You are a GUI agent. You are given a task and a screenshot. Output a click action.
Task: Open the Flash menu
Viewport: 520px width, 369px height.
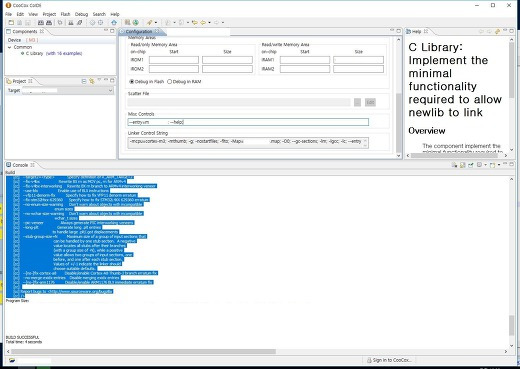click(x=65, y=14)
